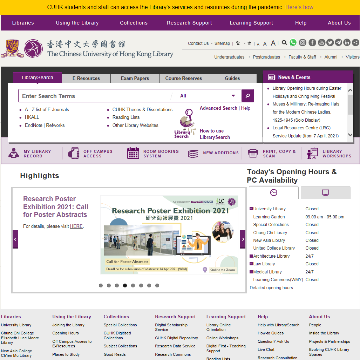Click the magnifier search submit button
The height and width of the screenshot is (360, 360).
248,96
